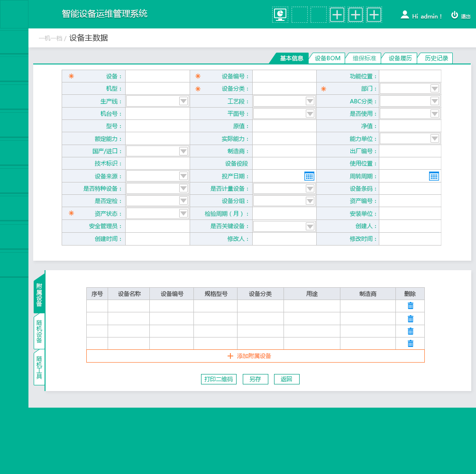Select the 随机设备 vertical tab

tap(39, 331)
